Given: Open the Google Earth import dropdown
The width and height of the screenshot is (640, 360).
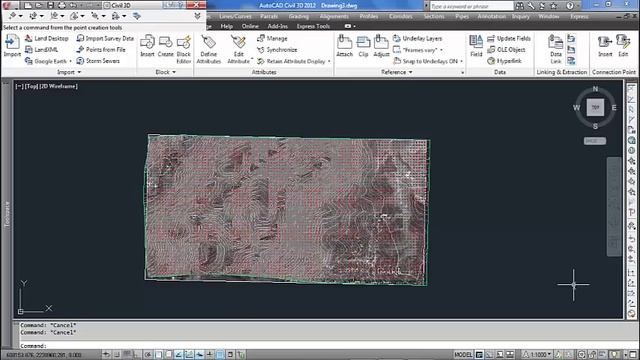Looking at the screenshot, I should coord(70,61).
